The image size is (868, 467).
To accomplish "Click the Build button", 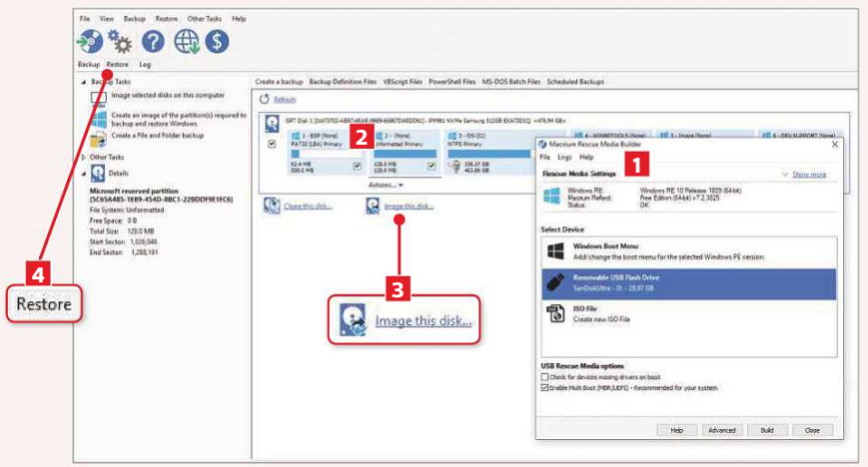I will coord(767,430).
